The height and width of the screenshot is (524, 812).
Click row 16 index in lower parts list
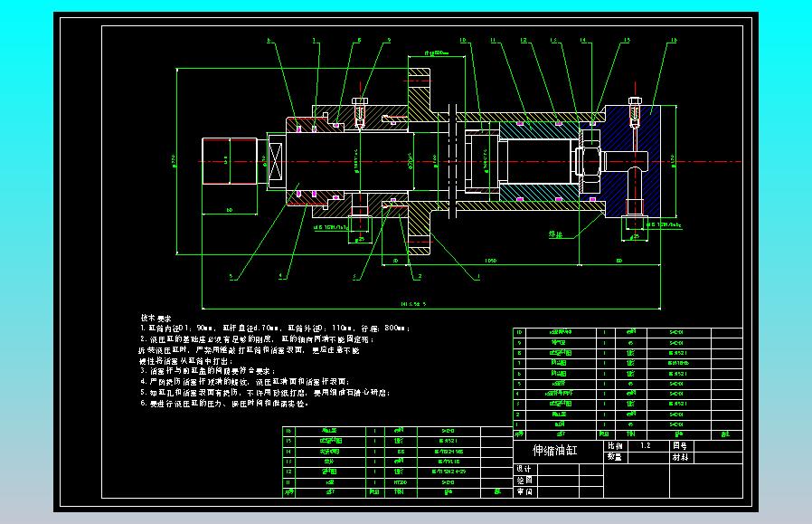pos(289,431)
